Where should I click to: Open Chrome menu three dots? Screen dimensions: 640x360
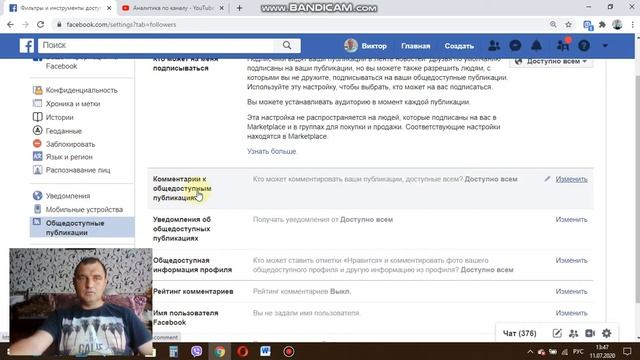tap(633, 24)
